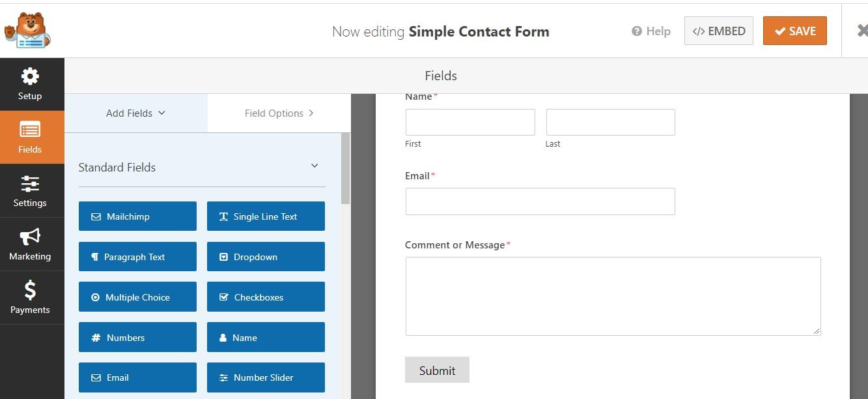
Task: Switch to the Add Fields tab
Action: pyautogui.click(x=135, y=113)
